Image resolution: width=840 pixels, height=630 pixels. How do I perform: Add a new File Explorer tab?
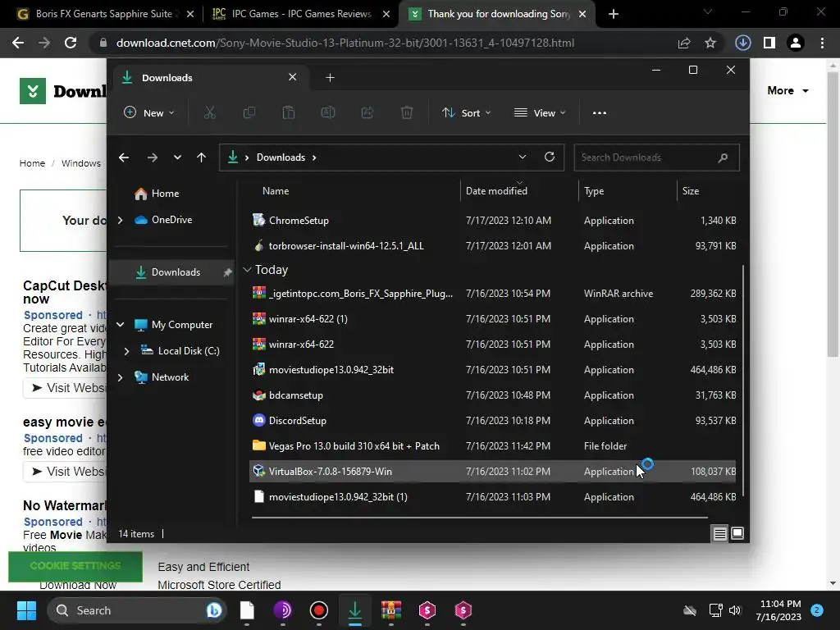[330, 78]
